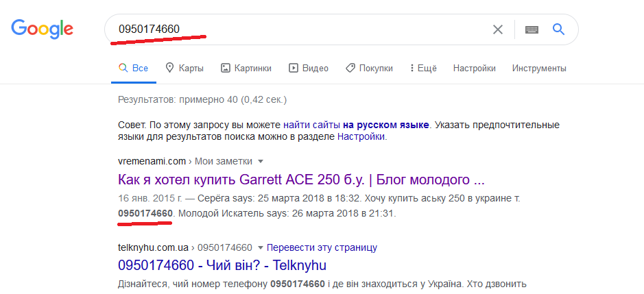Open Garrett ACE 250 б.у. result
This screenshot has height=294, width=644.
[302, 180]
